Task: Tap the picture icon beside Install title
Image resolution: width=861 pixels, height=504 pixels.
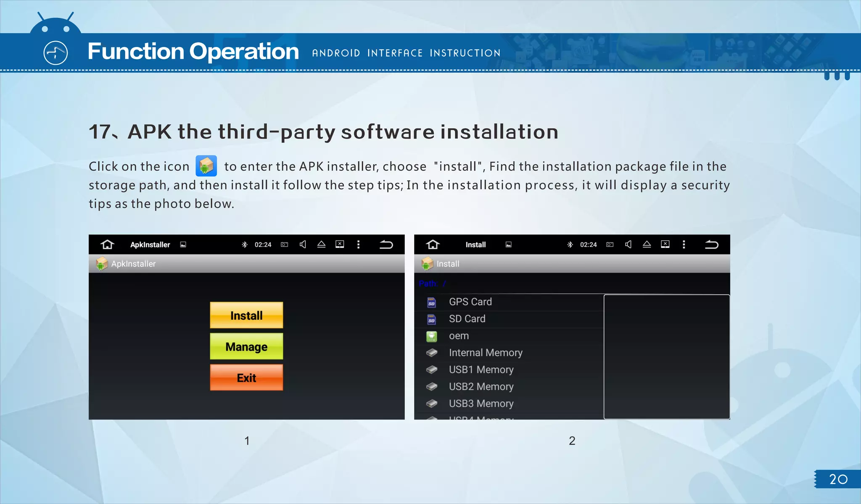Action: pos(509,244)
